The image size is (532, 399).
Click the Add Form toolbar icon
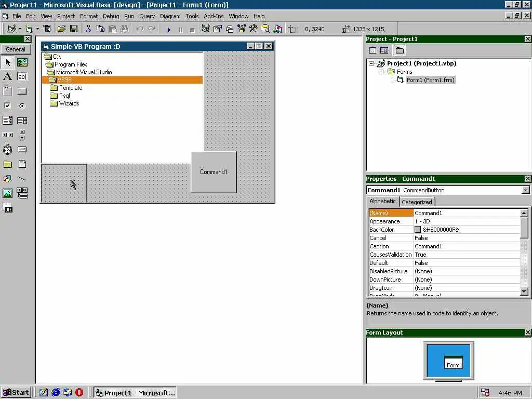[29, 29]
